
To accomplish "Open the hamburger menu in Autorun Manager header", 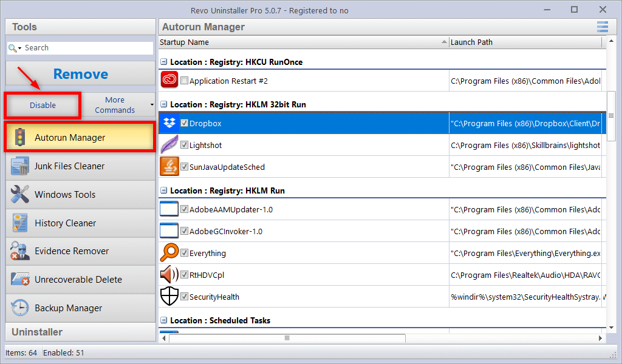I will point(602,27).
